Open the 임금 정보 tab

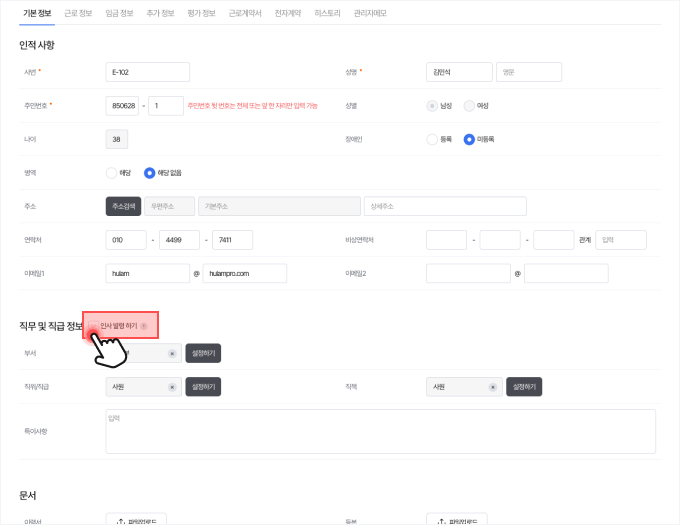click(x=119, y=13)
